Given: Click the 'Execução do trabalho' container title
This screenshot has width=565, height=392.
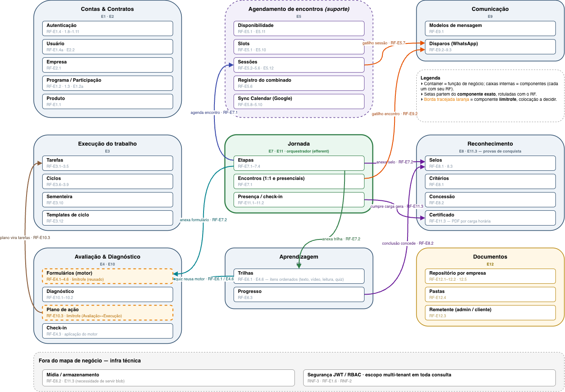Looking at the screenshot, I should (107, 144).
